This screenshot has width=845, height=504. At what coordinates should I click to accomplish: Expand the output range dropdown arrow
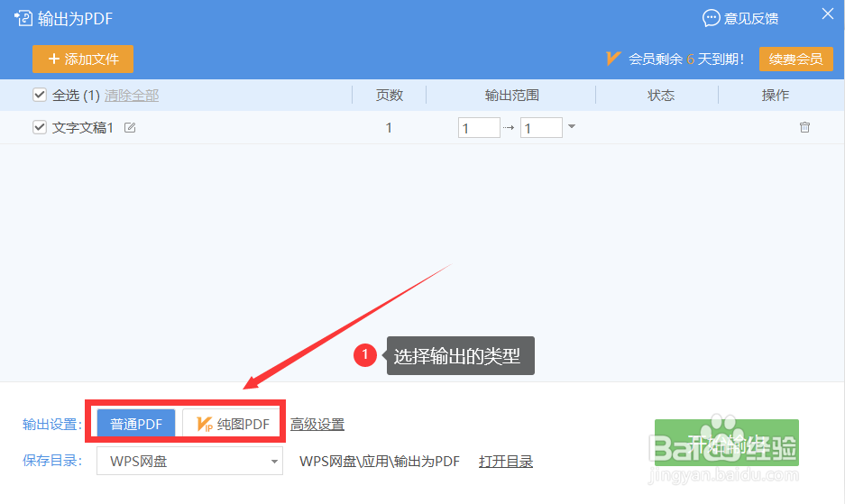(572, 126)
